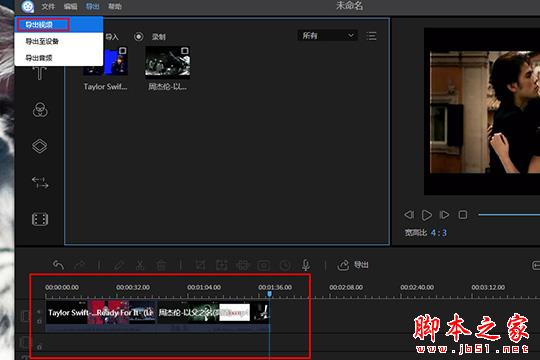
Task: Choose 导出至设备 from the export menu
Action: point(59,41)
